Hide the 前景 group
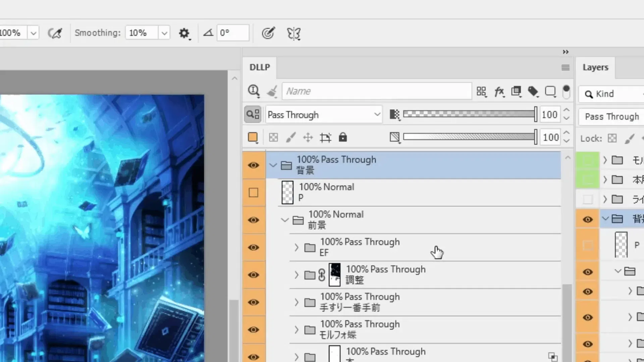The width and height of the screenshot is (644, 362). click(254, 220)
